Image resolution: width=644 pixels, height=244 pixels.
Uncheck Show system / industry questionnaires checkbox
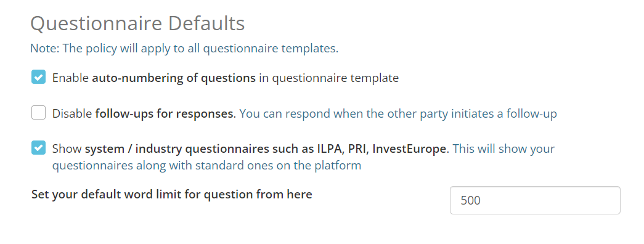(38, 148)
